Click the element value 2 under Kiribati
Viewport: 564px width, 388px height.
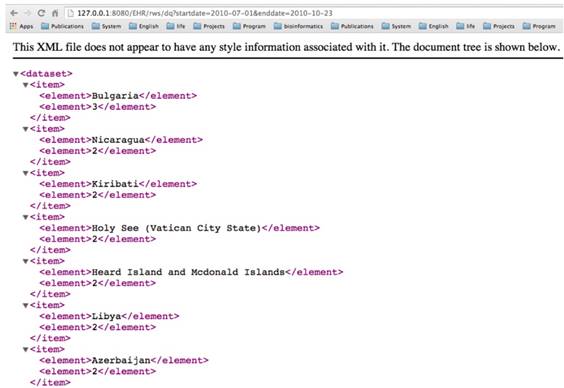(x=95, y=195)
